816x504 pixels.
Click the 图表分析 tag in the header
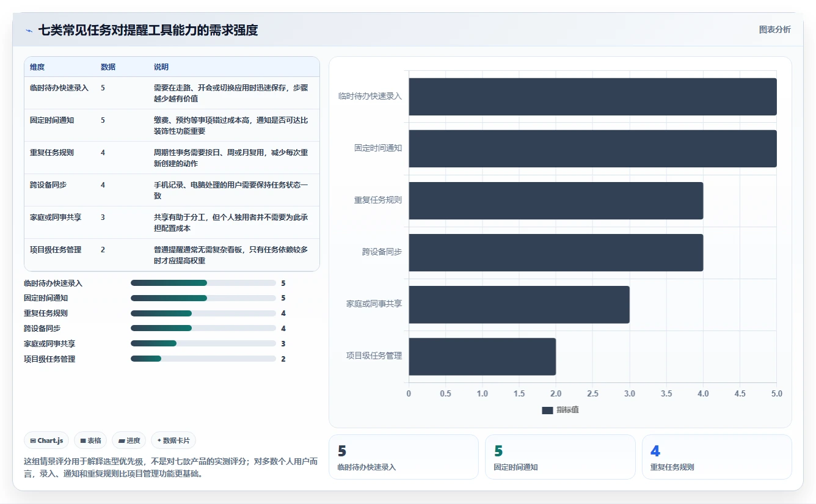[774, 29]
